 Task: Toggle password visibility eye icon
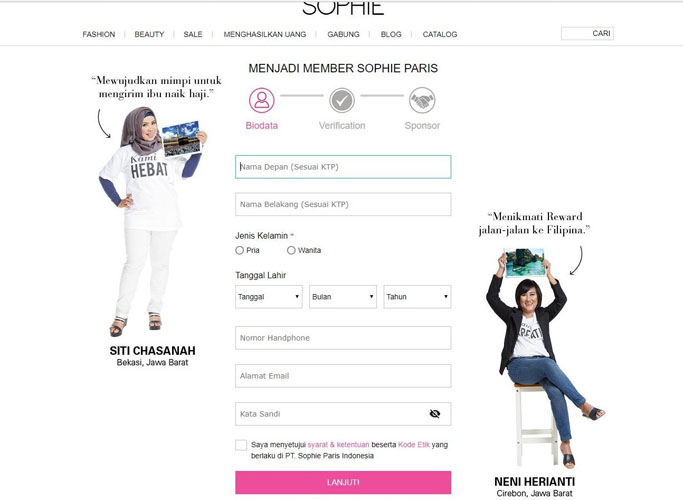pos(435,414)
